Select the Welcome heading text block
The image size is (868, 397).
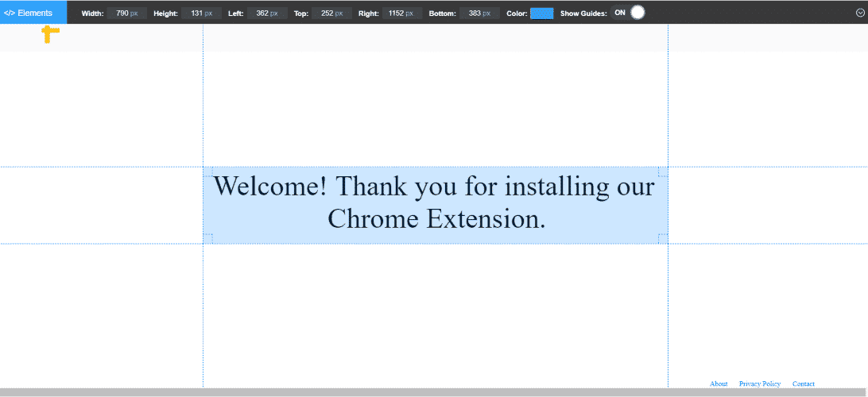(x=435, y=205)
